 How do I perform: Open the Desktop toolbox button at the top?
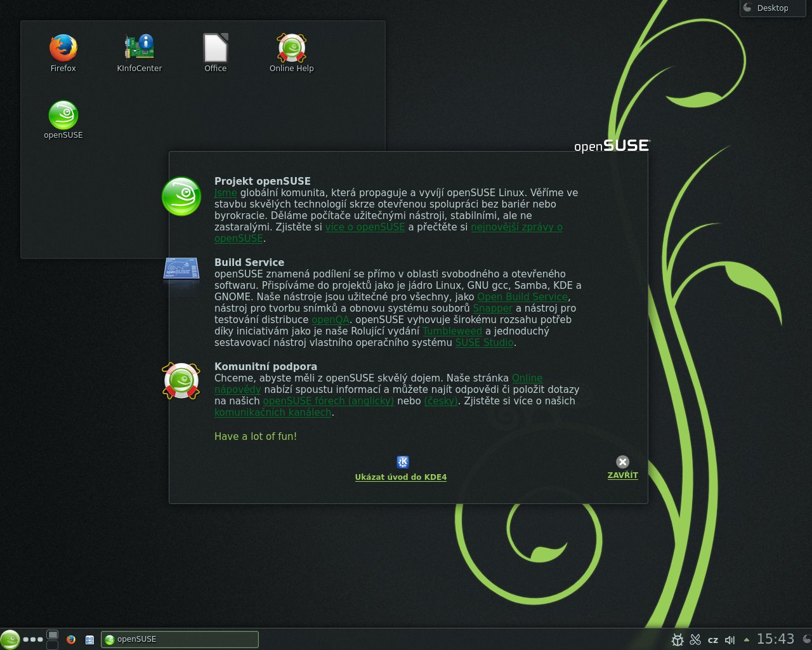pyautogui.click(x=773, y=8)
